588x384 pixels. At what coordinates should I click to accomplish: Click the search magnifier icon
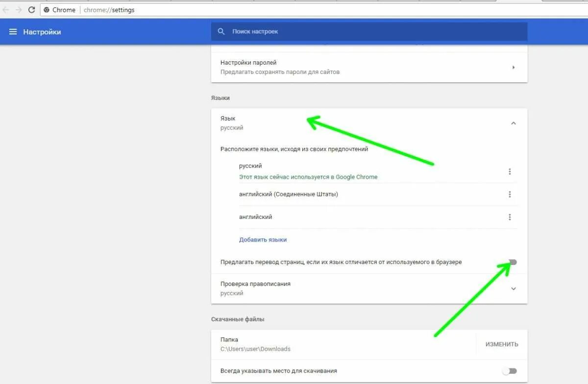(221, 31)
